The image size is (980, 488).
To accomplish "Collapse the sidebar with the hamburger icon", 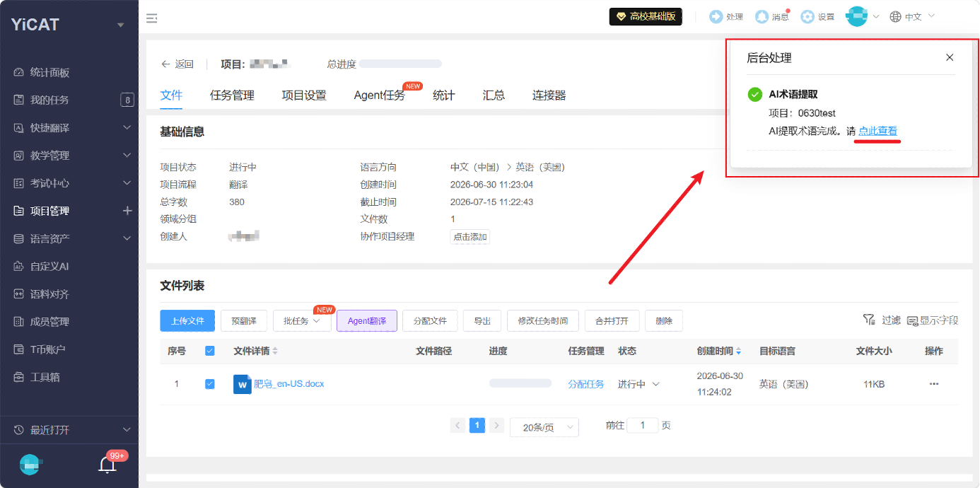I will pyautogui.click(x=151, y=18).
